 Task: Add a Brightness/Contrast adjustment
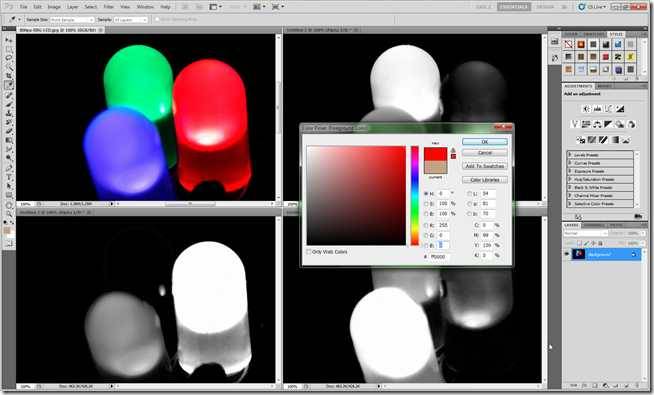point(586,109)
